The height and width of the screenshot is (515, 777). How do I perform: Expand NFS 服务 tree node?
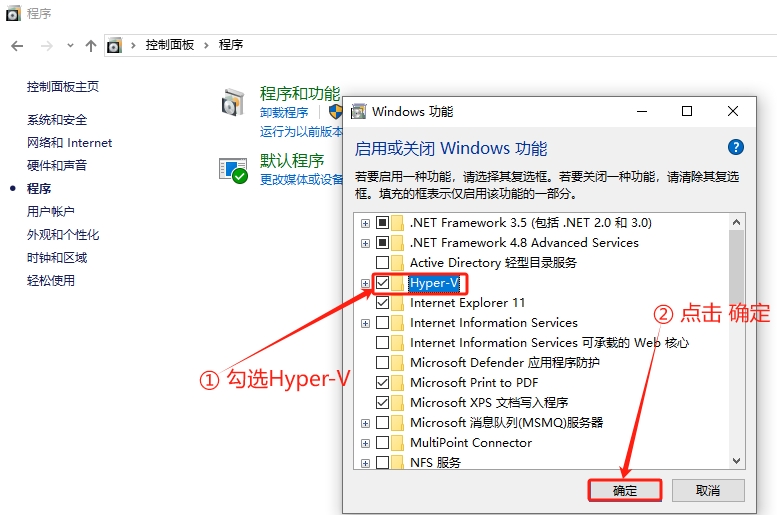tap(365, 463)
